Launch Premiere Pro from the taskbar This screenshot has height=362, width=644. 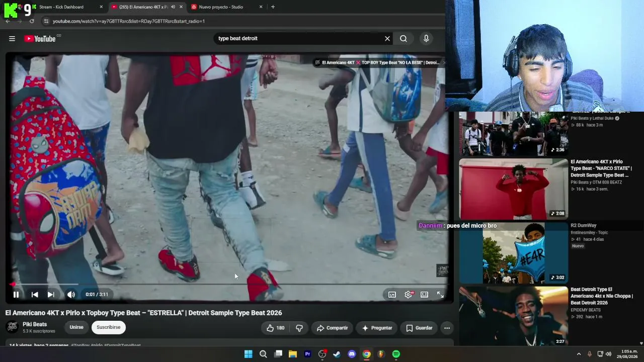tap(307, 354)
